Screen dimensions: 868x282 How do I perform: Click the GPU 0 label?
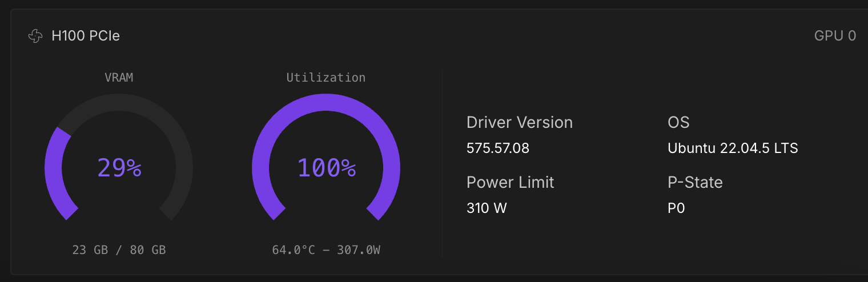[x=835, y=36]
